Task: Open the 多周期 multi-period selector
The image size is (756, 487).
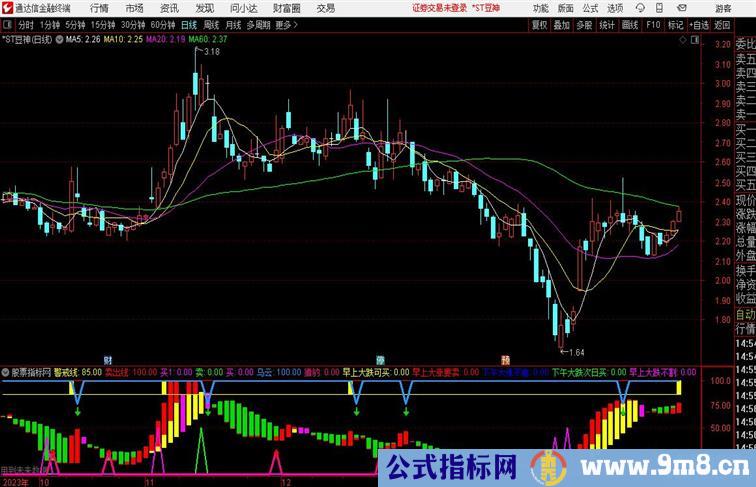Action: click(x=259, y=25)
